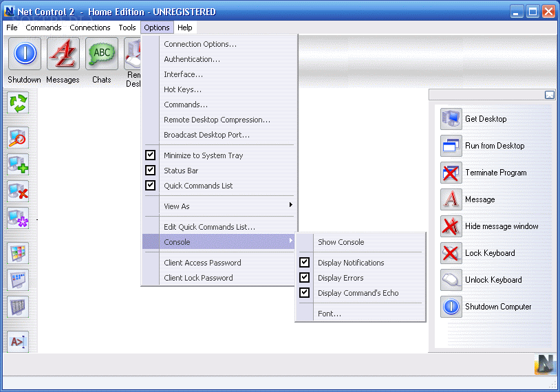Click the search computers magnifier icon

[18, 138]
